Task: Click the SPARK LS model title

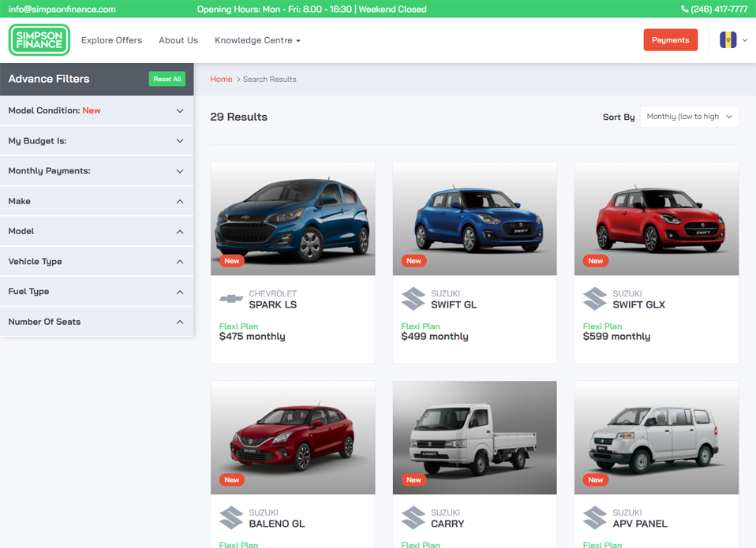Action: [x=273, y=305]
